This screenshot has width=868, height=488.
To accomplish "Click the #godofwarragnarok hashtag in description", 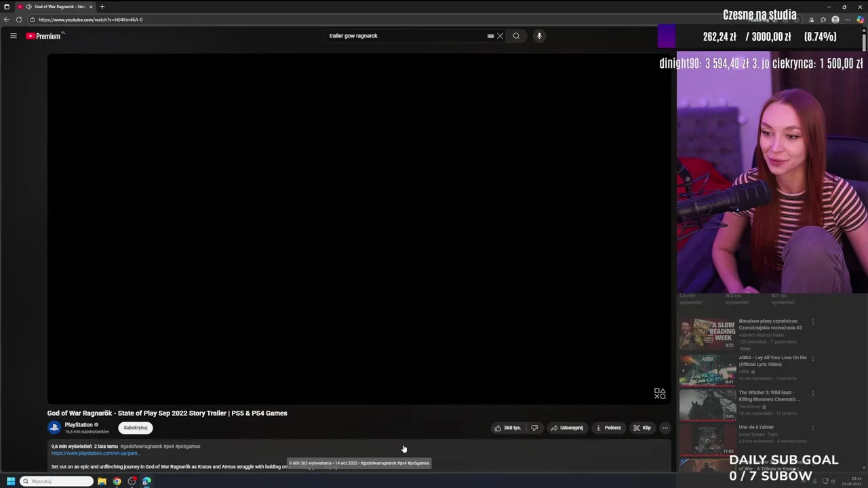I will coord(141,447).
